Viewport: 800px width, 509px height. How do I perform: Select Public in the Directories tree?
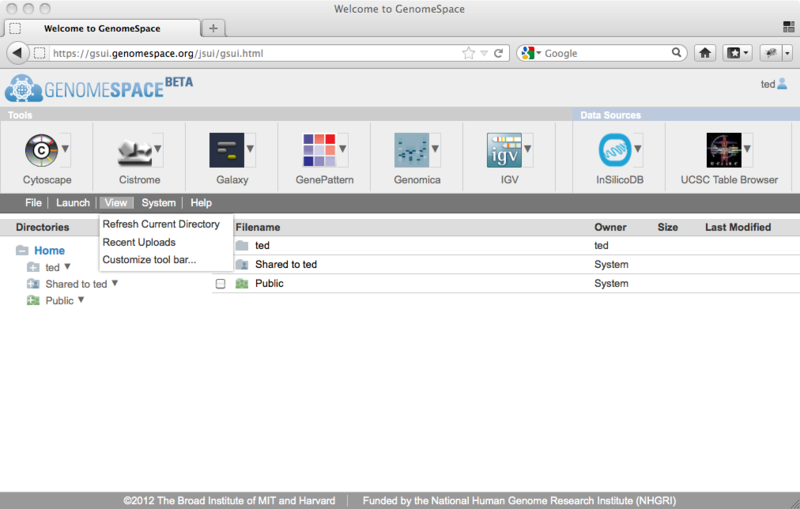click(60, 301)
